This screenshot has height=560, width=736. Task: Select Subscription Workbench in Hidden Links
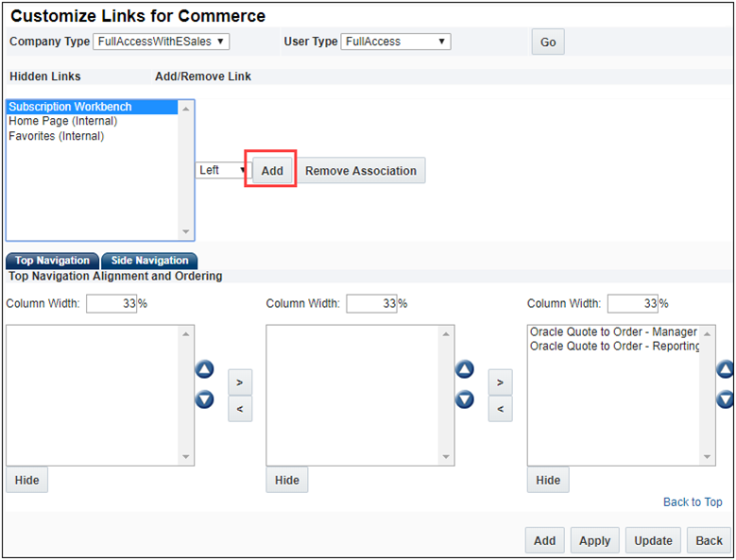click(92, 107)
